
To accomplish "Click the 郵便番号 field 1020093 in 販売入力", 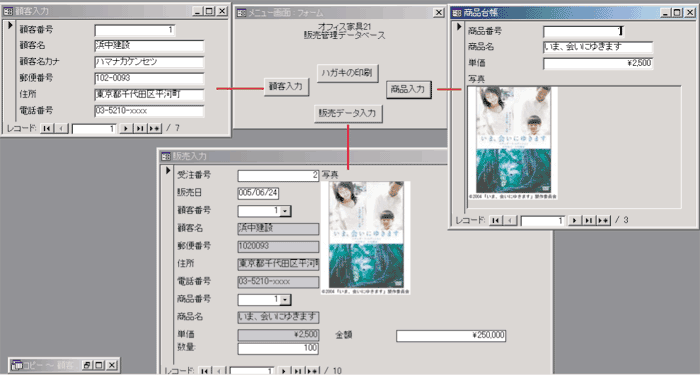I will coord(278,246).
